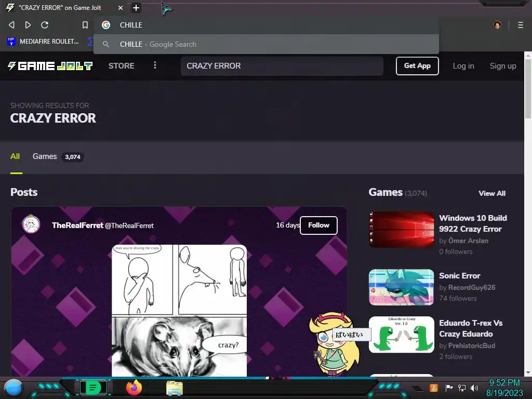532x399 pixels.
Task: Switch to the All results tab
Action: point(15,156)
